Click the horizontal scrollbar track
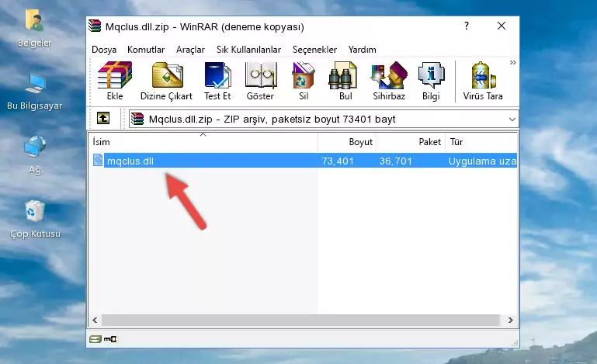 300,320
